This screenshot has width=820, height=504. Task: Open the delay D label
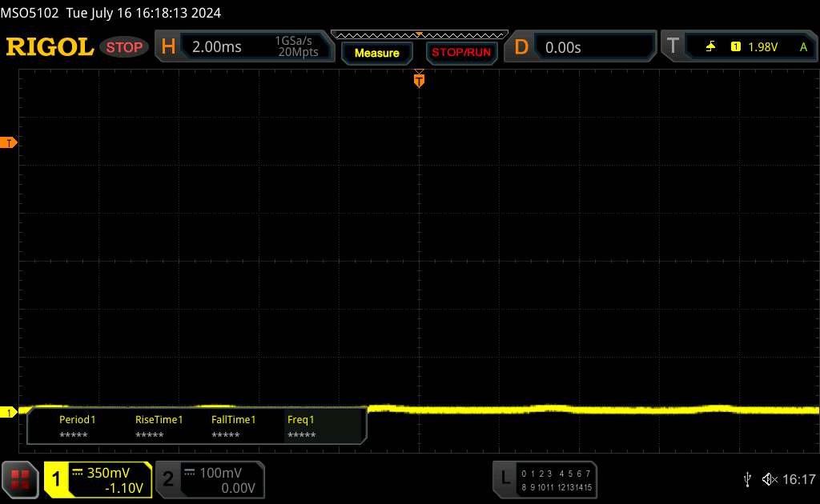521,47
